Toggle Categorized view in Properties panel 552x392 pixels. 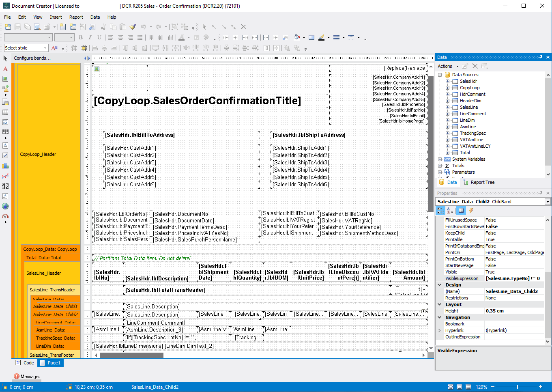tap(440, 211)
